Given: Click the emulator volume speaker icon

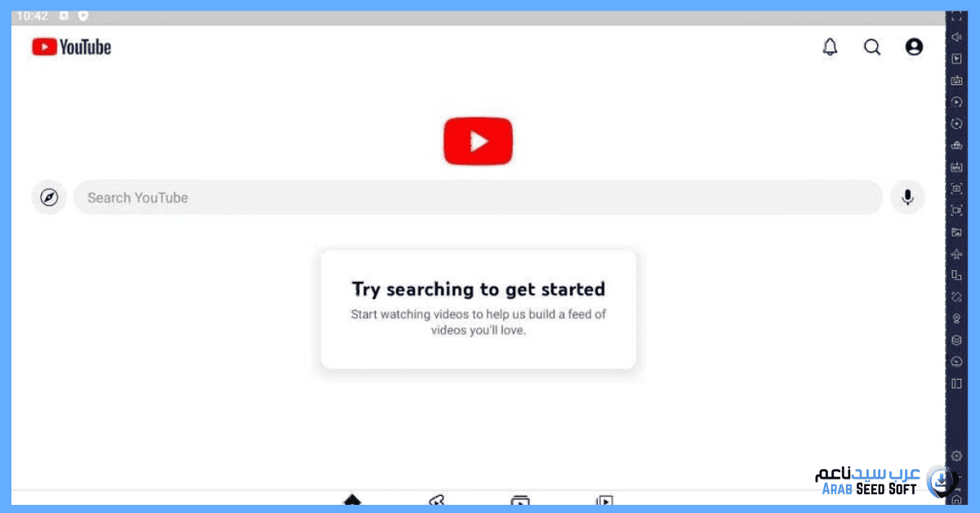Looking at the screenshot, I should pyautogui.click(x=956, y=37).
